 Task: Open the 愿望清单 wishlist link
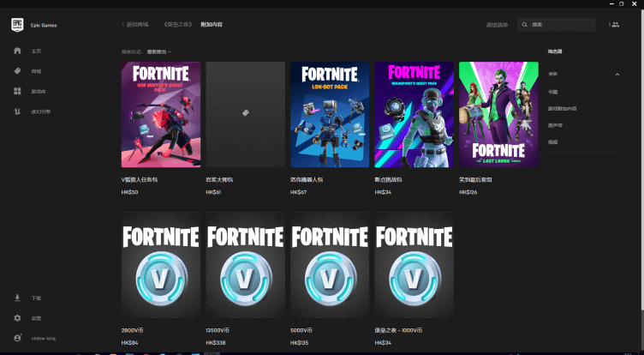(x=497, y=25)
